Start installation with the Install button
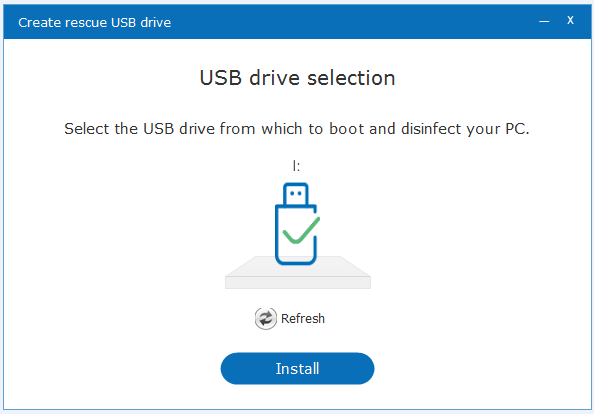 [297, 369]
